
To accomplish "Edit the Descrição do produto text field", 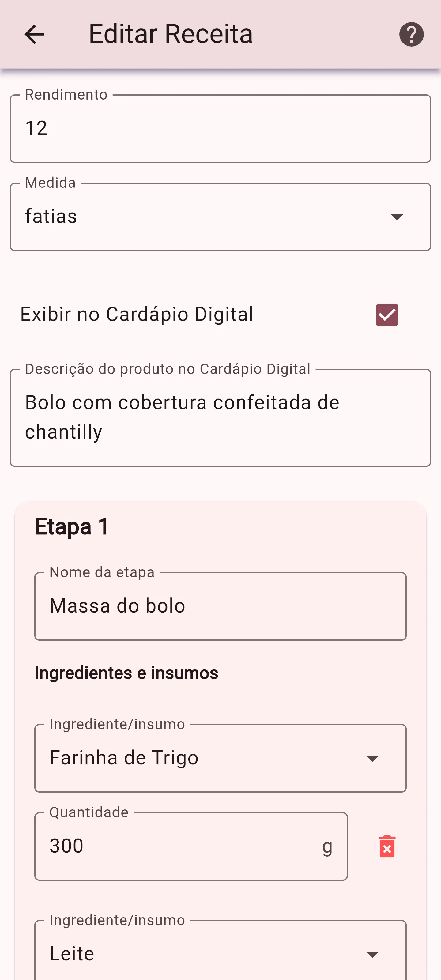I will point(220,417).
